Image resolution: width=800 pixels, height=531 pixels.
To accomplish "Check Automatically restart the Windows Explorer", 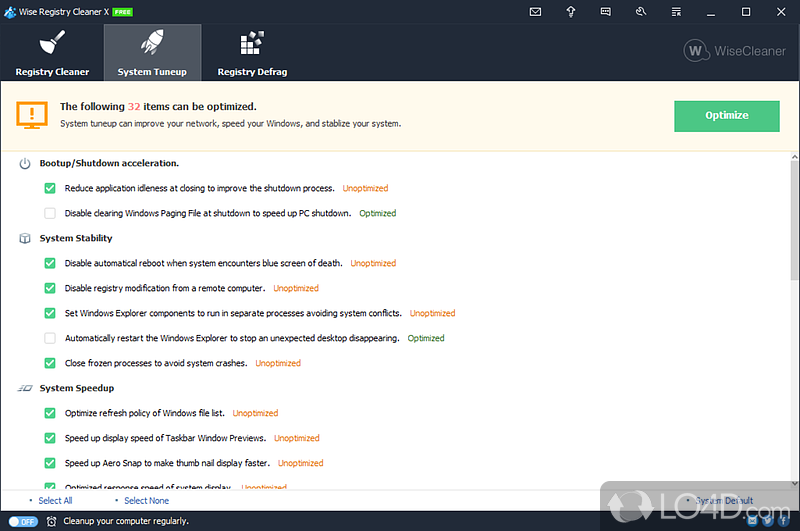I will click(49, 338).
